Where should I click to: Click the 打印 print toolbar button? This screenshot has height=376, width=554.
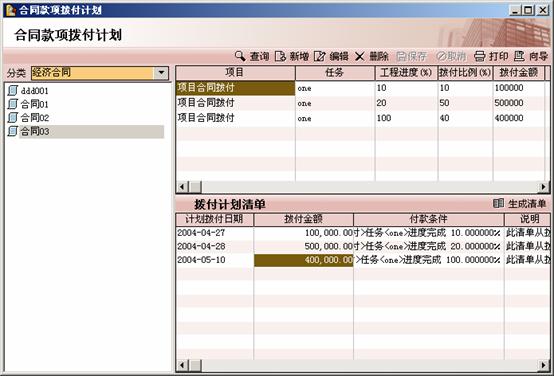pyautogui.click(x=491, y=56)
